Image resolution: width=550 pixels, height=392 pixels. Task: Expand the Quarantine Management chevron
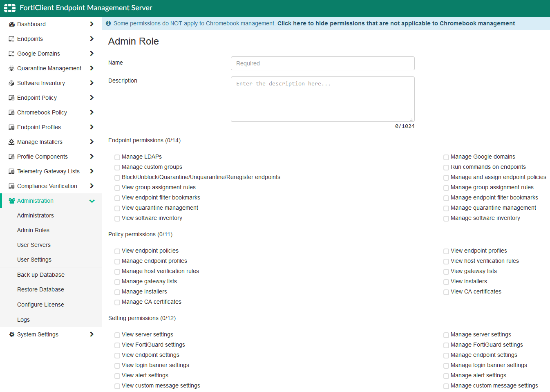92,68
